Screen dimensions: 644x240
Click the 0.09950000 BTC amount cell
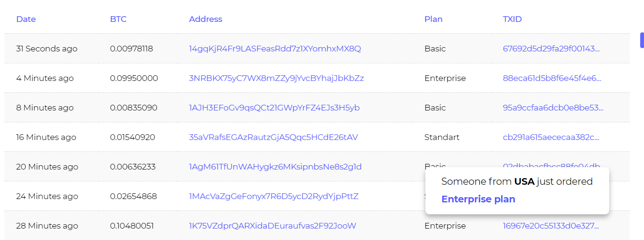coord(134,78)
